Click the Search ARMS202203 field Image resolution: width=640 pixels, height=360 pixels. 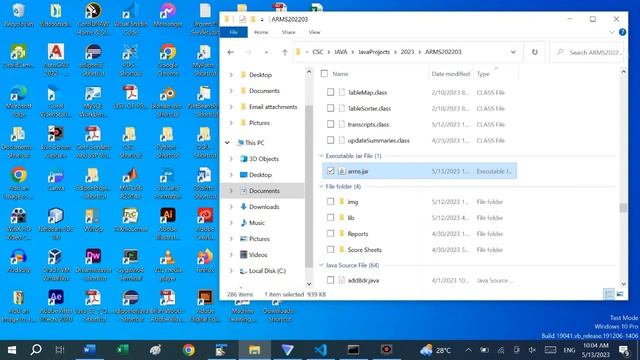click(x=588, y=52)
